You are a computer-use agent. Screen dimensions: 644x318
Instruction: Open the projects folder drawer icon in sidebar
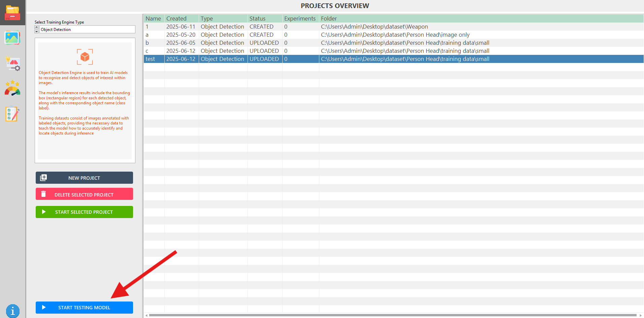(12, 13)
